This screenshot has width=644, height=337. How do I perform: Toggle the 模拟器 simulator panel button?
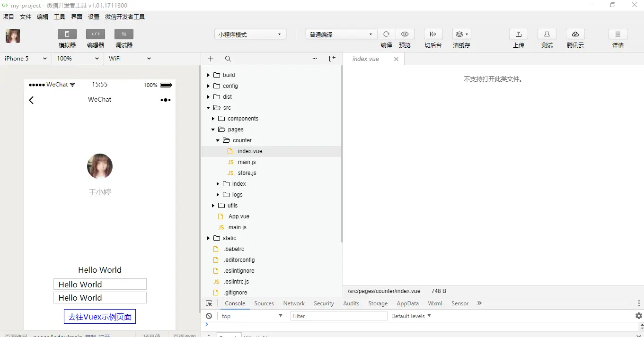tap(67, 34)
